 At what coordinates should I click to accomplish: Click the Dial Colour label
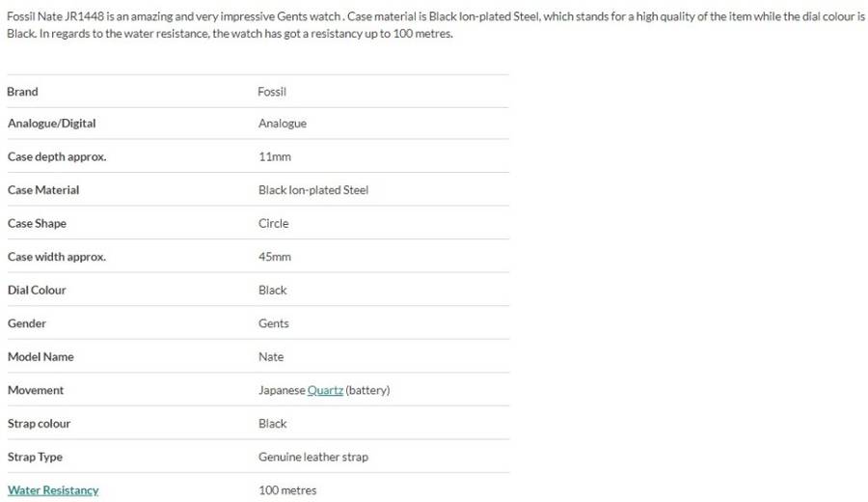tap(37, 290)
